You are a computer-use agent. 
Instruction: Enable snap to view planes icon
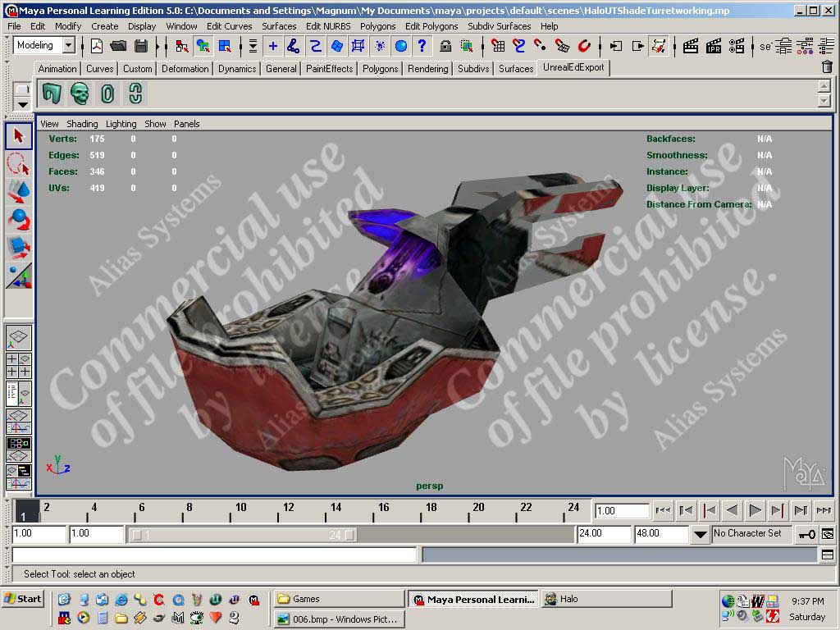point(562,46)
